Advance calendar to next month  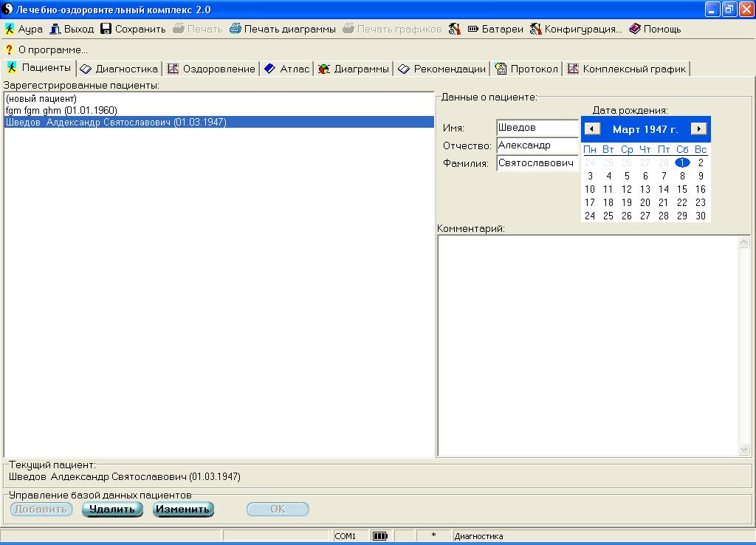(x=698, y=129)
